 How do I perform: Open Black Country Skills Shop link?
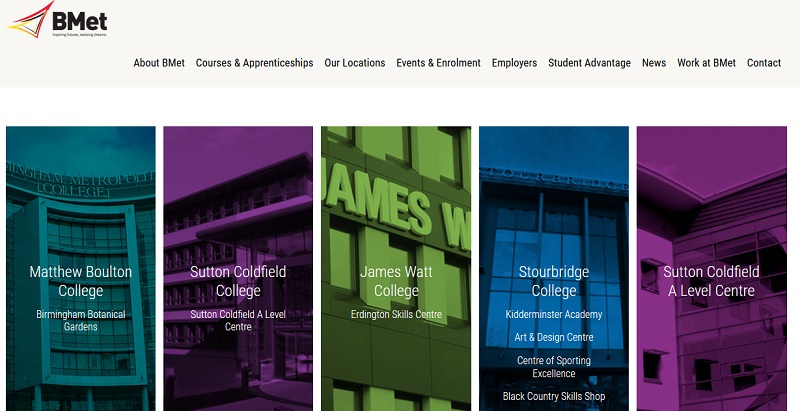click(x=554, y=396)
